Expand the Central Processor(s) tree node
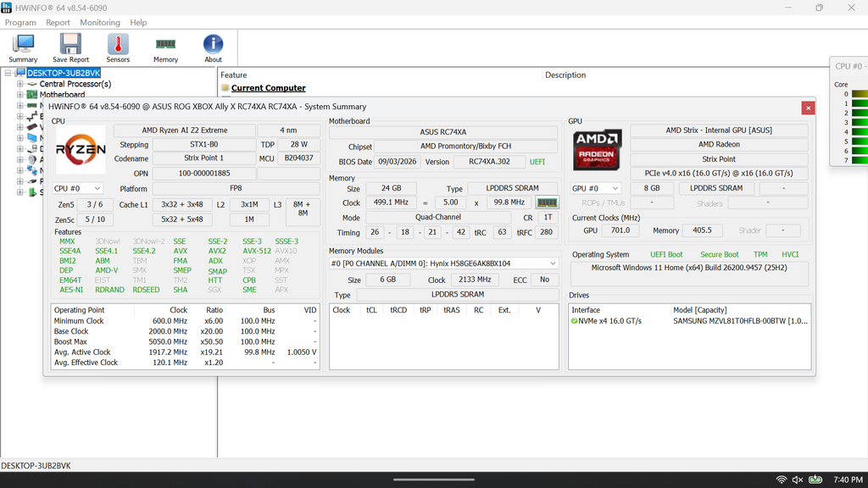 [x=20, y=84]
